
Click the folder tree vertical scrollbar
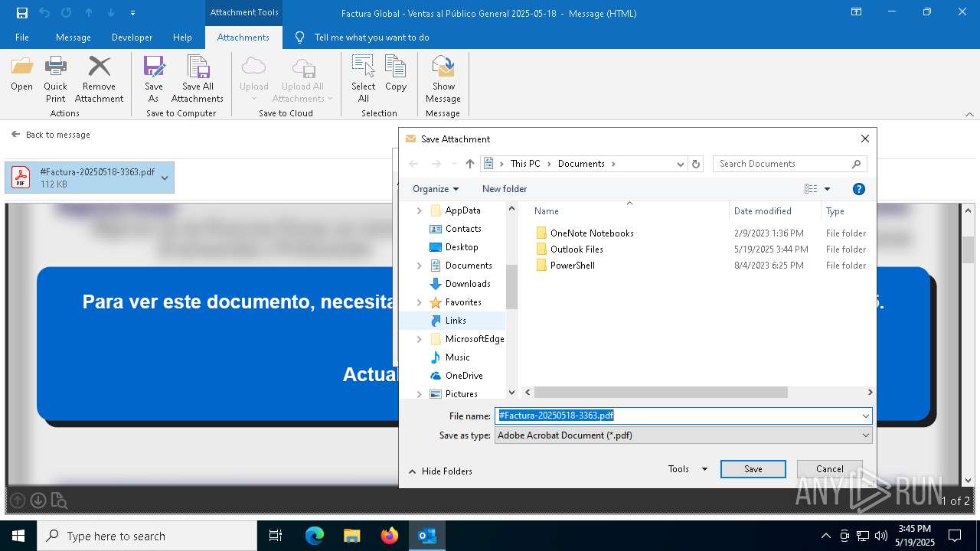pyautogui.click(x=511, y=286)
